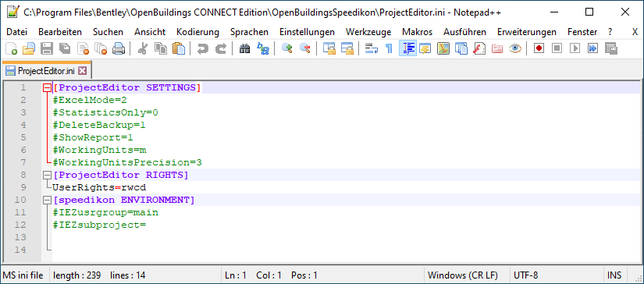Click the Close All documents icon

click(x=101, y=49)
